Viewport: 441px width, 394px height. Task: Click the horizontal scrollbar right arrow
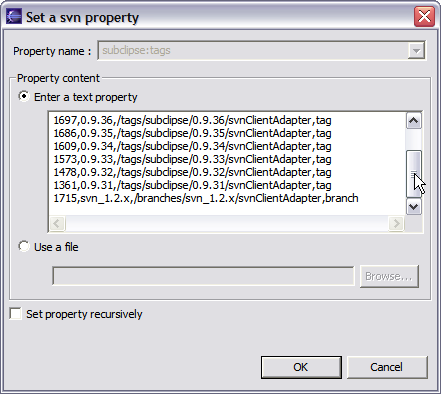(396, 223)
